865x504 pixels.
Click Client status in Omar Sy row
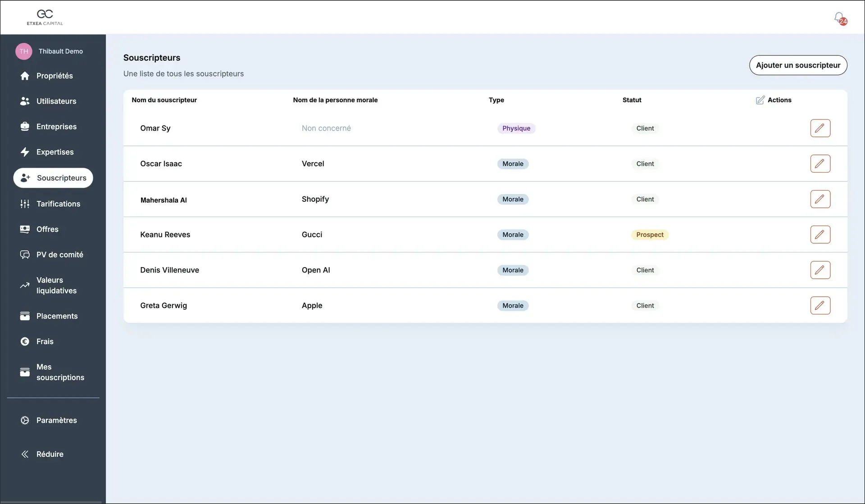645,128
